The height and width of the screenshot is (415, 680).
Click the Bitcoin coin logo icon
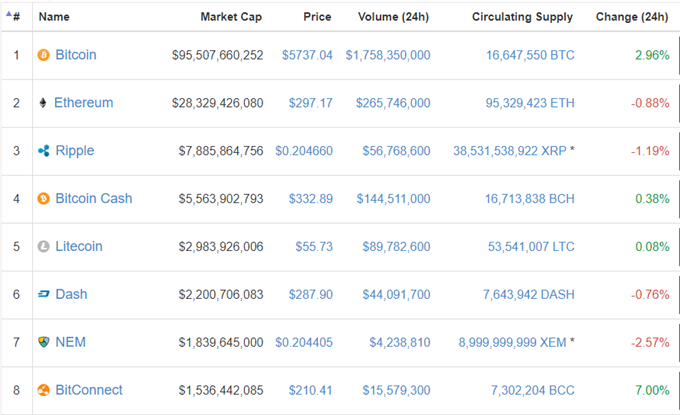click(x=43, y=55)
